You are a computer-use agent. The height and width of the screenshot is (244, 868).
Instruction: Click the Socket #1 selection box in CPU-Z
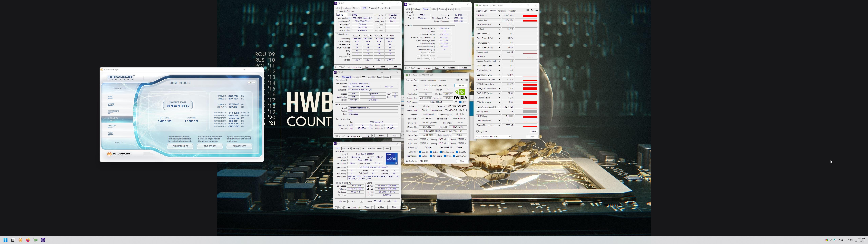(x=355, y=201)
